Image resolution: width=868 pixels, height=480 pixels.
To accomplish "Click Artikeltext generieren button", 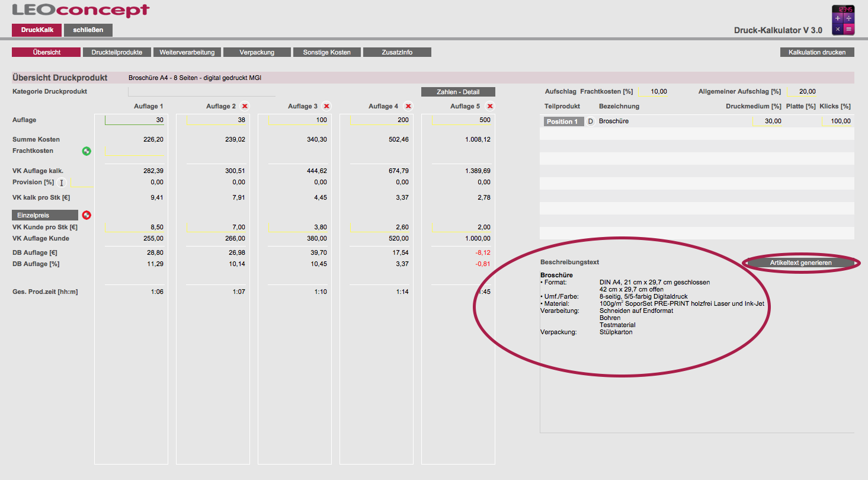I will pyautogui.click(x=800, y=263).
